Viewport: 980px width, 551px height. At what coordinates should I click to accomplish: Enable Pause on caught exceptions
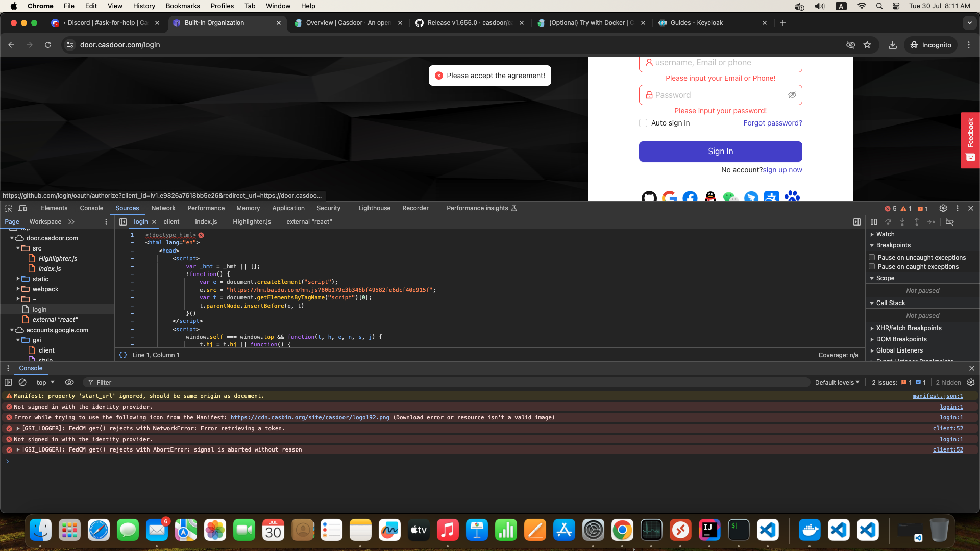(872, 266)
